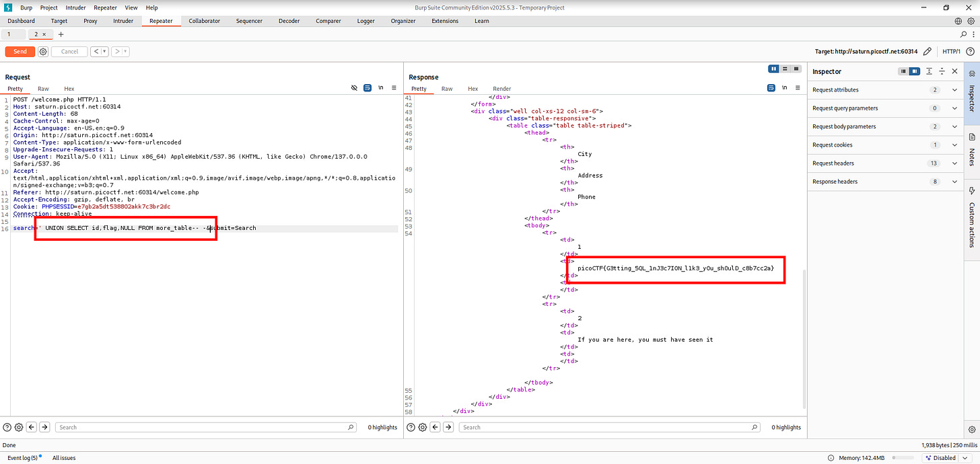Viewport: 980px width, 464px height.
Task: Toggle show newline characters in Request panel
Action: tap(381, 88)
